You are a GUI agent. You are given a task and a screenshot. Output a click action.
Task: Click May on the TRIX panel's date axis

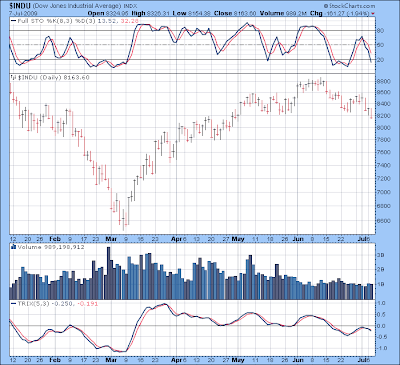tap(238, 360)
